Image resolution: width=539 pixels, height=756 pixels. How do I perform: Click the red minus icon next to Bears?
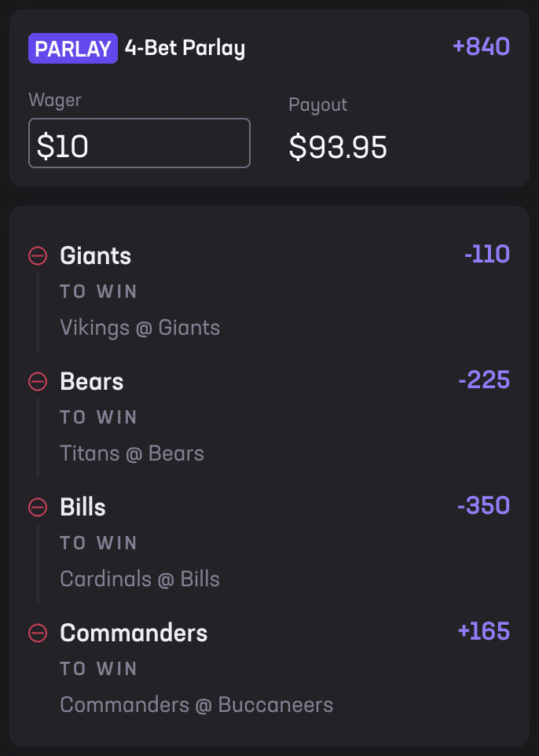point(38,381)
